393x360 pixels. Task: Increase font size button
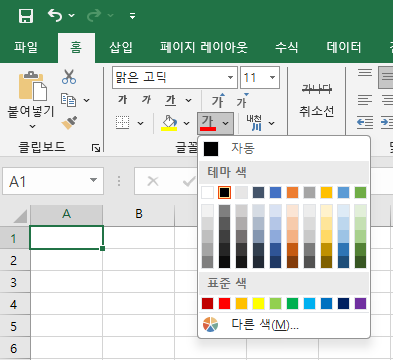[218, 100]
